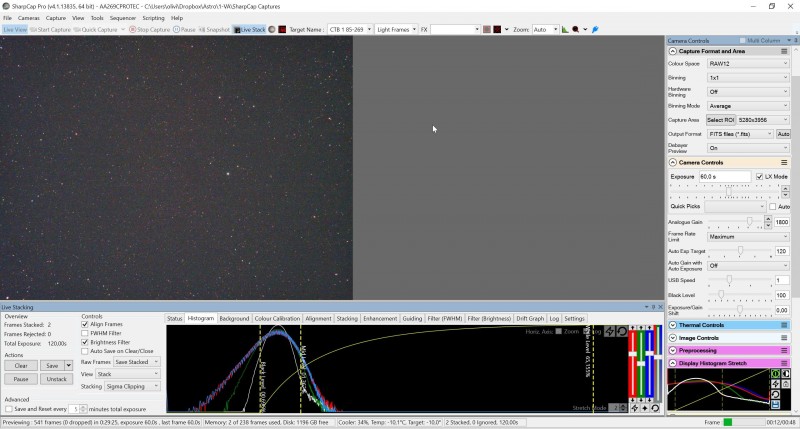Open the Sequencer menu
Image resolution: width=800 pixels, height=429 pixels.
tap(122, 18)
